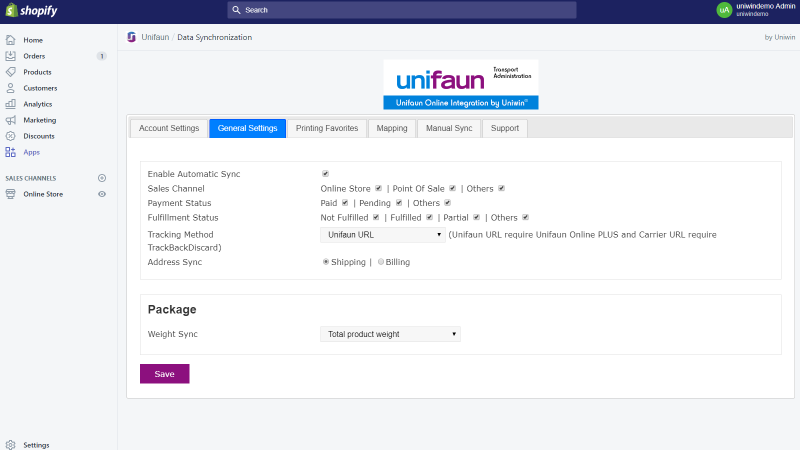
Task: Click the Settings gear icon
Action: pos(11,445)
